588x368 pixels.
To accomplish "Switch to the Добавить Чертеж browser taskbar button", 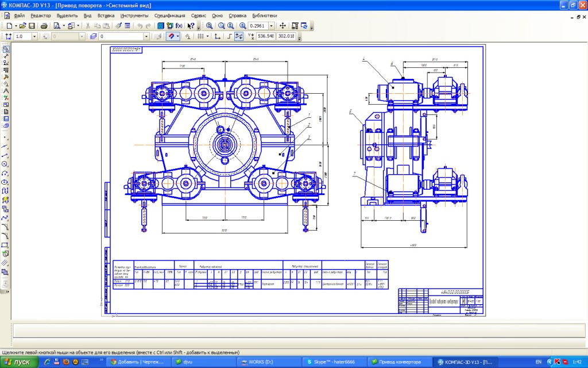I will coord(138,362).
